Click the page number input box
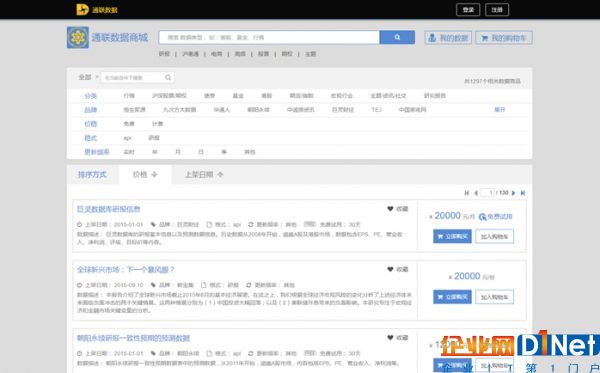This screenshot has height=373, width=600. click(487, 193)
